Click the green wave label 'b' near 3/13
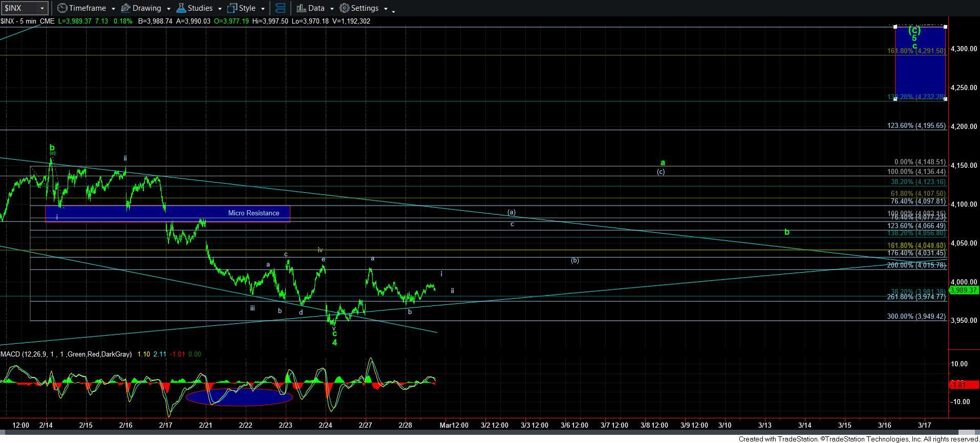Image resolution: width=980 pixels, height=443 pixels. [787, 232]
